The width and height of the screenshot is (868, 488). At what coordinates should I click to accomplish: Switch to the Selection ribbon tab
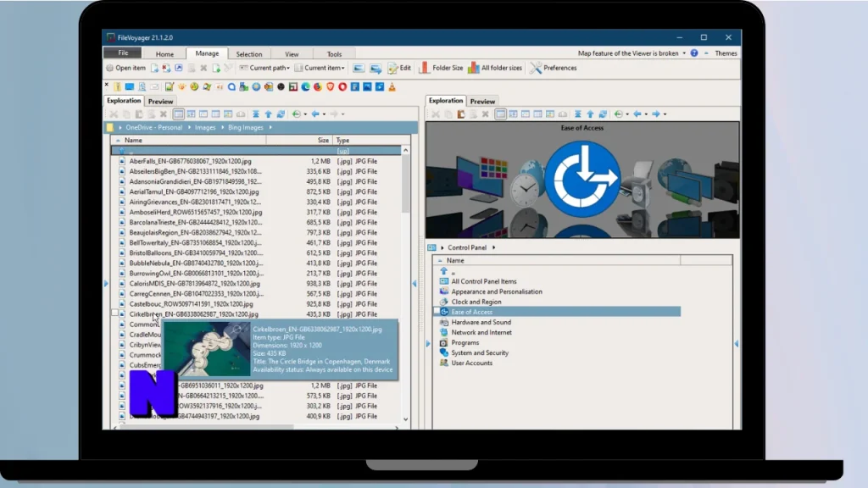pos(249,54)
